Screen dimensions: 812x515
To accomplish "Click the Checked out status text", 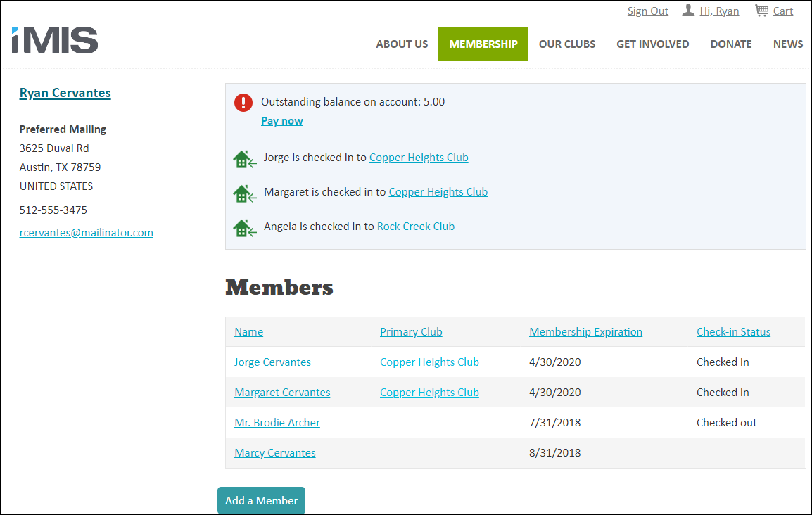I will coord(727,422).
